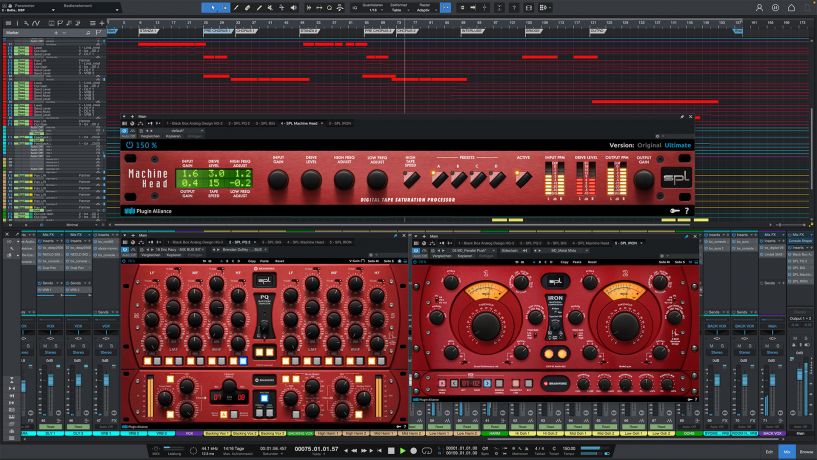Toggle the Loop button in transport
The image size is (817, 460).
pyautogui.click(x=427, y=451)
